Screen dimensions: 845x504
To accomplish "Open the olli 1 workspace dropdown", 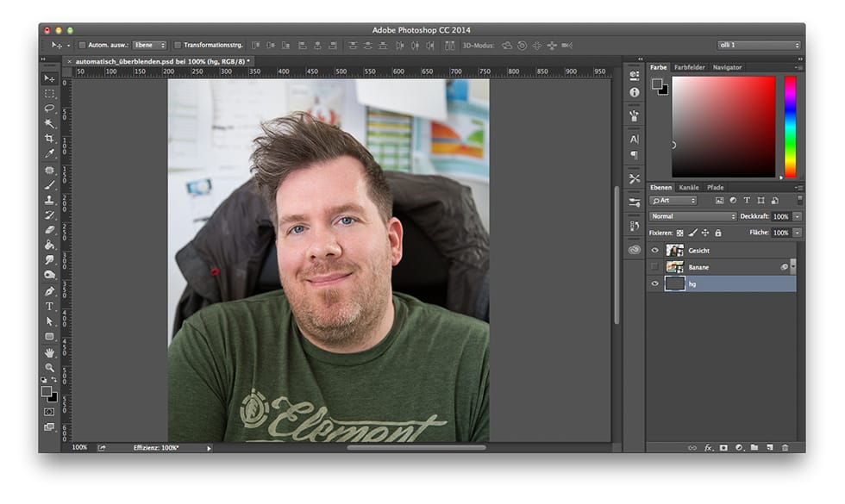I will [759, 45].
